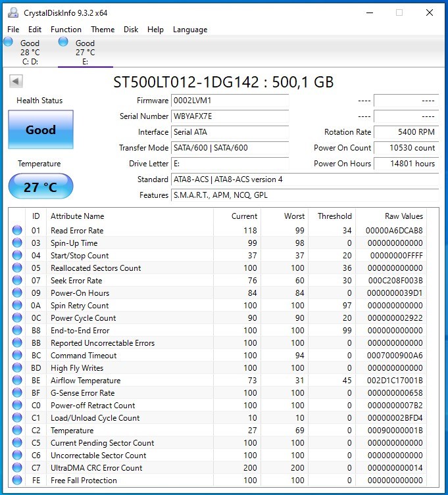
Task: Click status orb for Airflow Temperature
Action: [17, 380]
